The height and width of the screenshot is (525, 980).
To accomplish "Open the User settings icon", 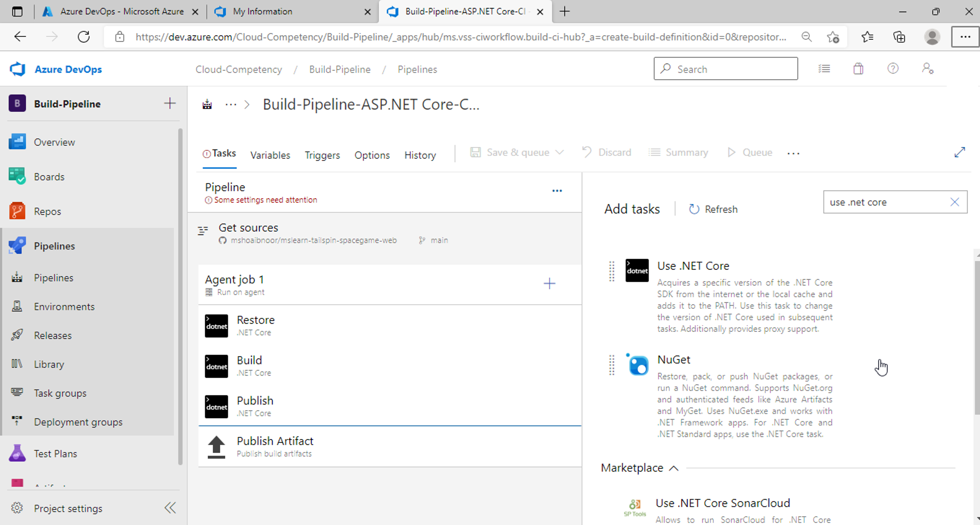I will click(x=928, y=68).
